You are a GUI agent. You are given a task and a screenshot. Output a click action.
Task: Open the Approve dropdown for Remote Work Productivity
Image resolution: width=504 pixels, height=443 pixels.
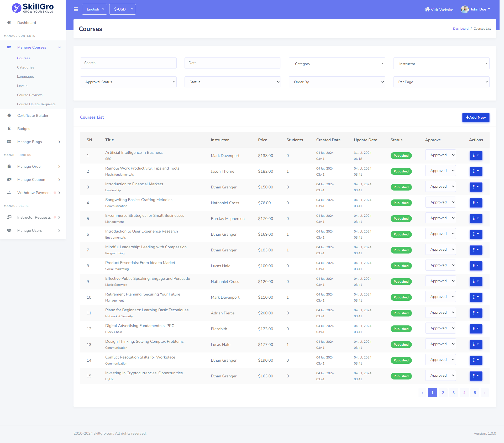coord(440,171)
